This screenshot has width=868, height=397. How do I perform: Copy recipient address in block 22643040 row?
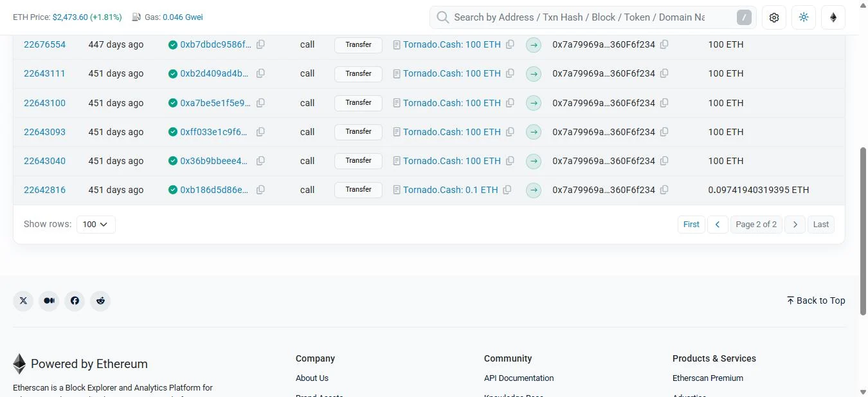coord(664,161)
